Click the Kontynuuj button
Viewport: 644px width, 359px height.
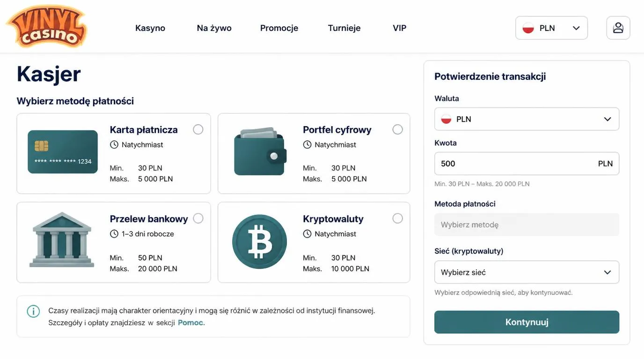click(x=527, y=322)
